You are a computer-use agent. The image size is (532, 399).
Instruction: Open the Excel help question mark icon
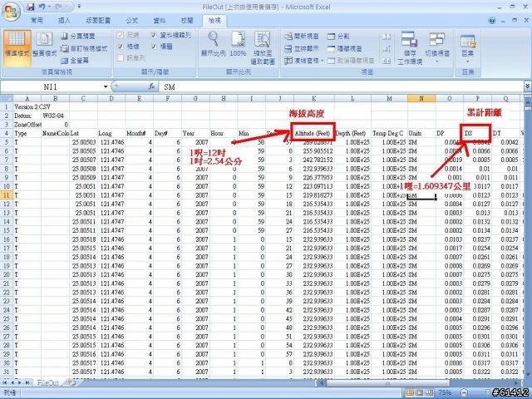tap(491, 21)
